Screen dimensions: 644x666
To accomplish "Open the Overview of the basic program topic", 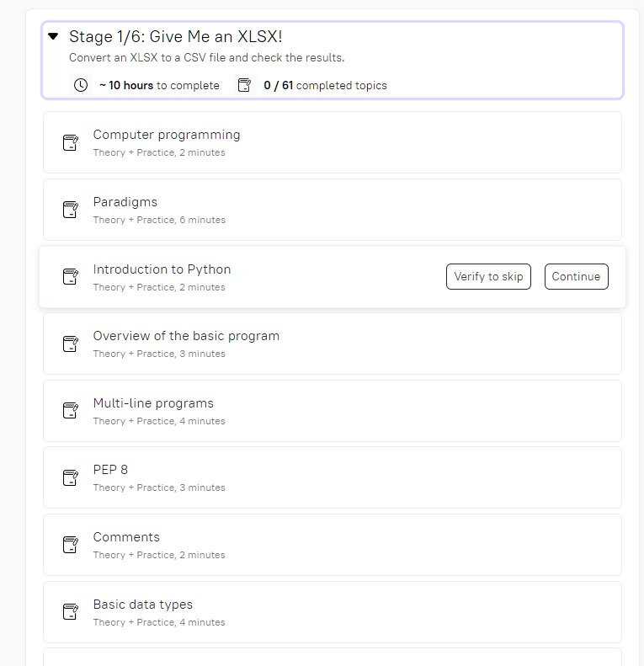I will 186,336.
